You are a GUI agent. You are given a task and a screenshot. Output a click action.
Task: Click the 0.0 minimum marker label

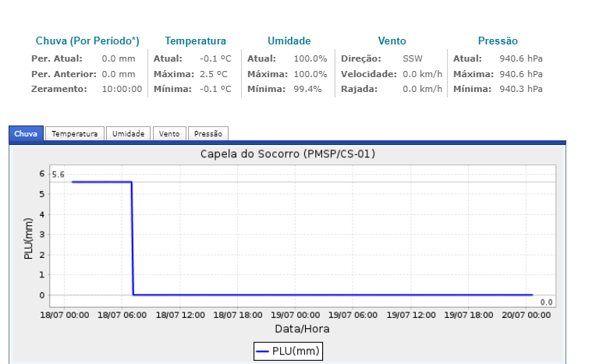546,302
